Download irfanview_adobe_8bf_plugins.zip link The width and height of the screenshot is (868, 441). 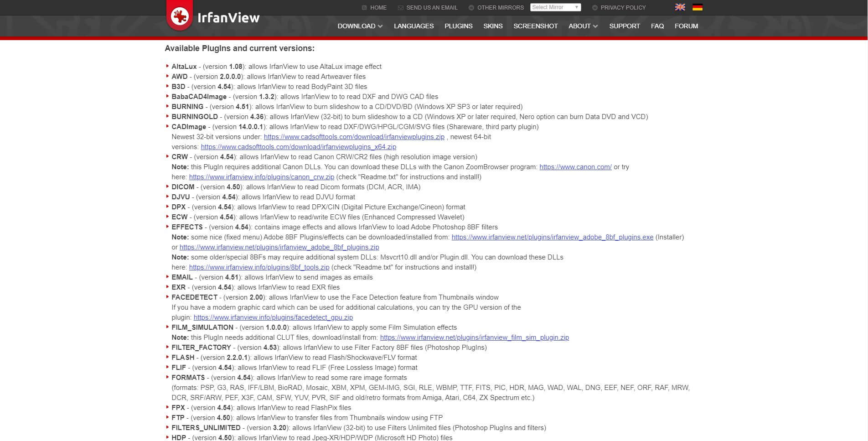(279, 247)
